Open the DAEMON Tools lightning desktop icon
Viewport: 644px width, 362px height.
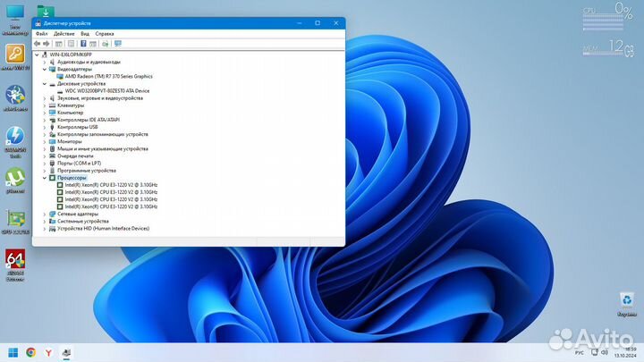point(15,141)
